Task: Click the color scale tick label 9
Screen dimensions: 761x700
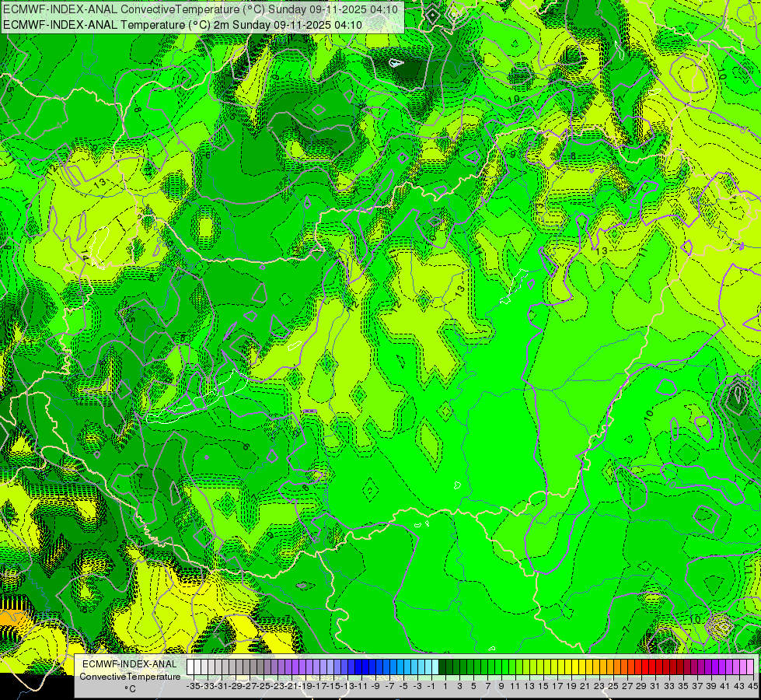Action: [501, 687]
